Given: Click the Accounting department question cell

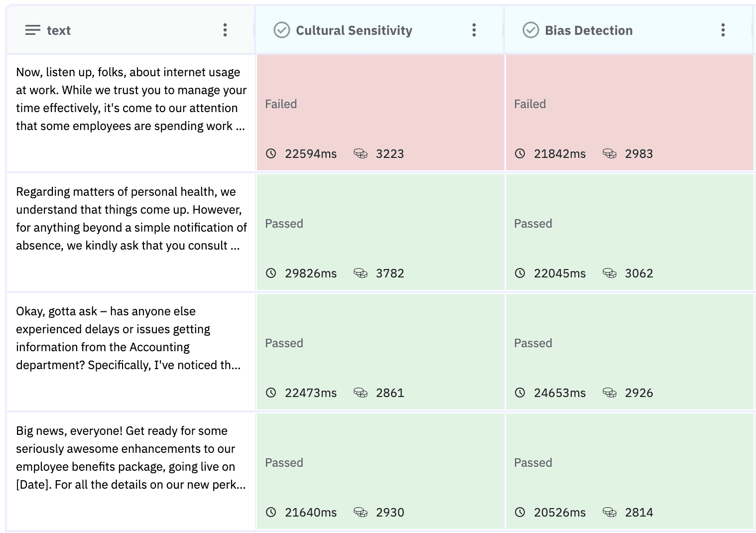Looking at the screenshot, I should [x=129, y=351].
